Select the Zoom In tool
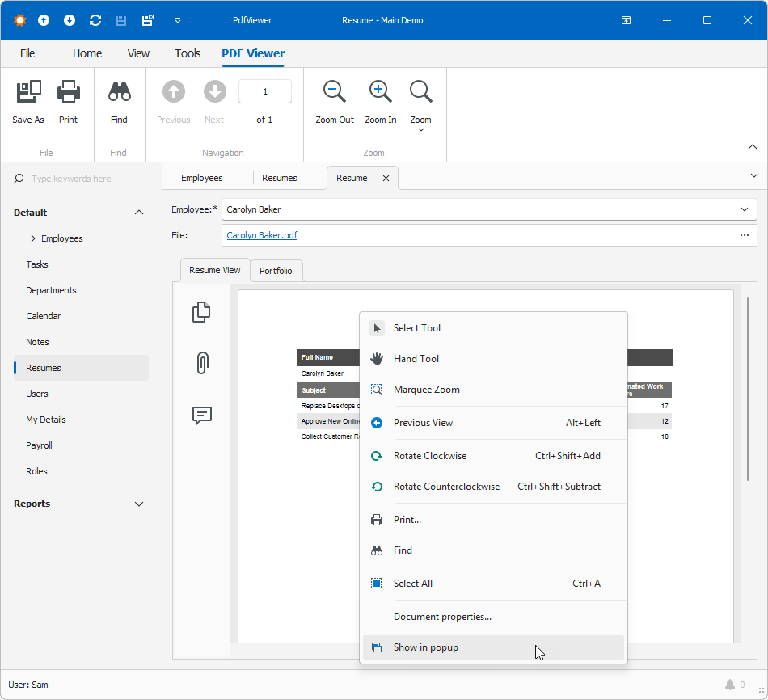Image resolution: width=768 pixels, height=700 pixels. coord(380,91)
